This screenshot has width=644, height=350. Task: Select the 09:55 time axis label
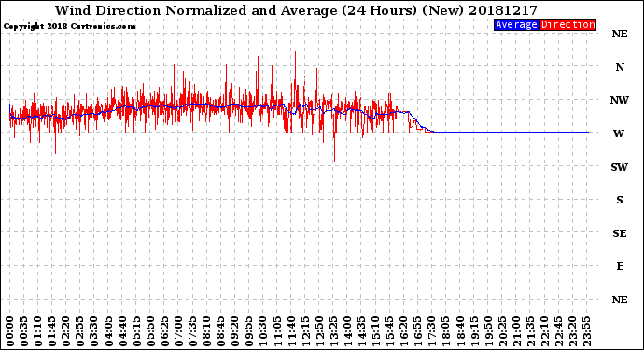pos(249,331)
